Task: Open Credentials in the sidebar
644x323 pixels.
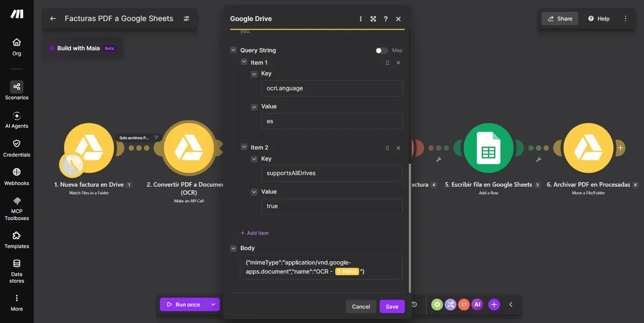Action: coord(17,148)
